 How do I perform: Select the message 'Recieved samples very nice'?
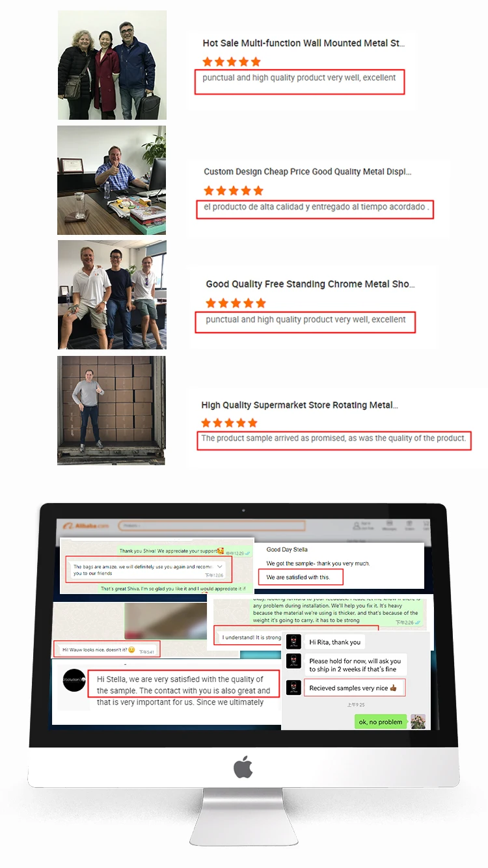355,688
